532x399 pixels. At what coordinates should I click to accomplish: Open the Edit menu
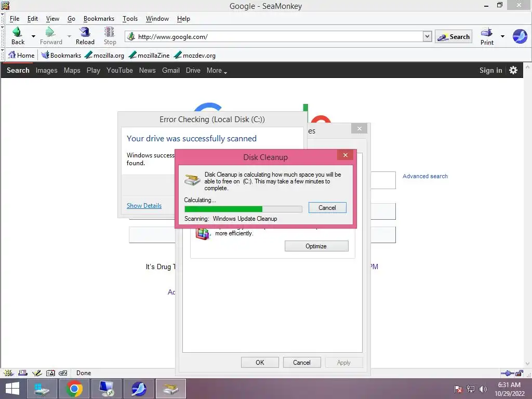click(x=33, y=19)
